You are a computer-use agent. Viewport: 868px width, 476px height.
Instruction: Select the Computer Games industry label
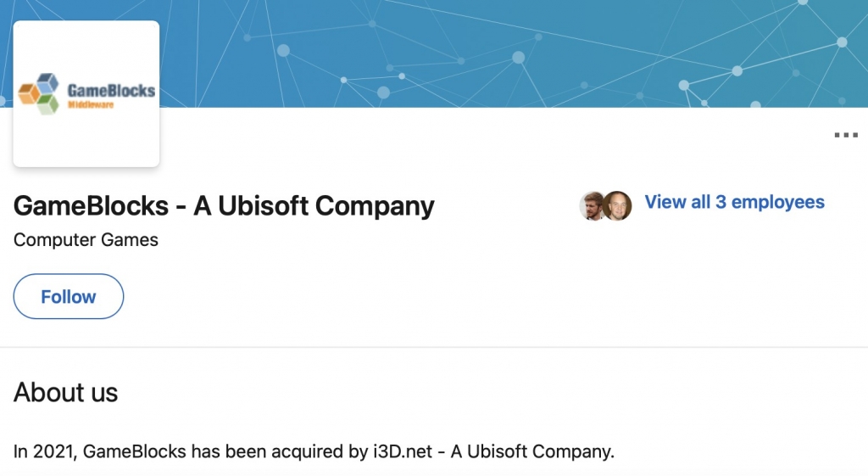pyautogui.click(x=86, y=240)
